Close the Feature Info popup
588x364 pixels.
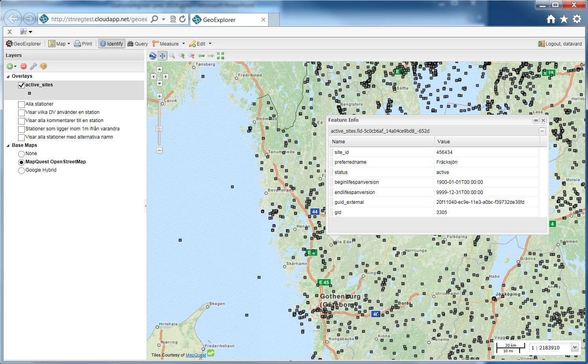coord(543,120)
